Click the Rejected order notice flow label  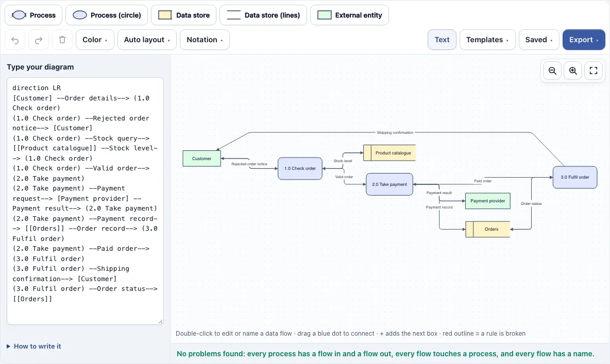coord(249,164)
